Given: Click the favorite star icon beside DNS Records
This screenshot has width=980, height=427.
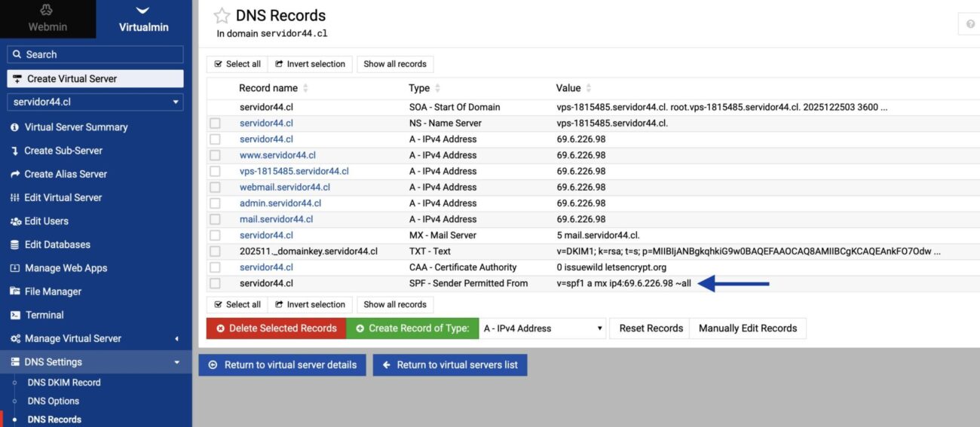Looking at the screenshot, I should pyautogui.click(x=222, y=16).
